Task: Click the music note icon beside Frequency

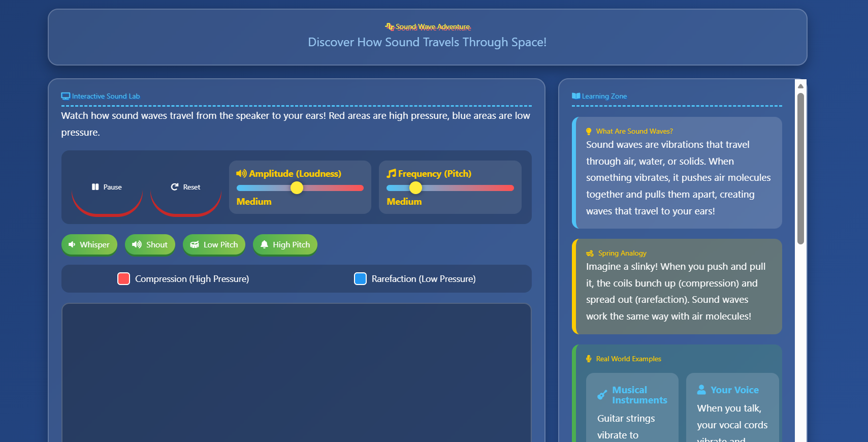Action: click(x=391, y=174)
